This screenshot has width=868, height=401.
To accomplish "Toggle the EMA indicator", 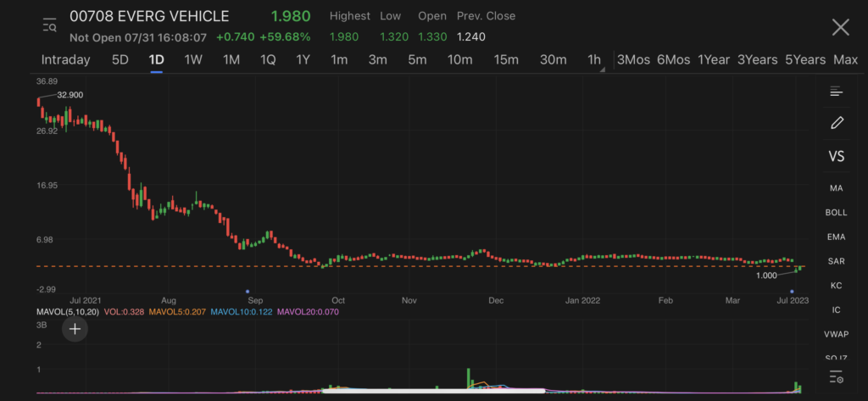I will pos(837,237).
